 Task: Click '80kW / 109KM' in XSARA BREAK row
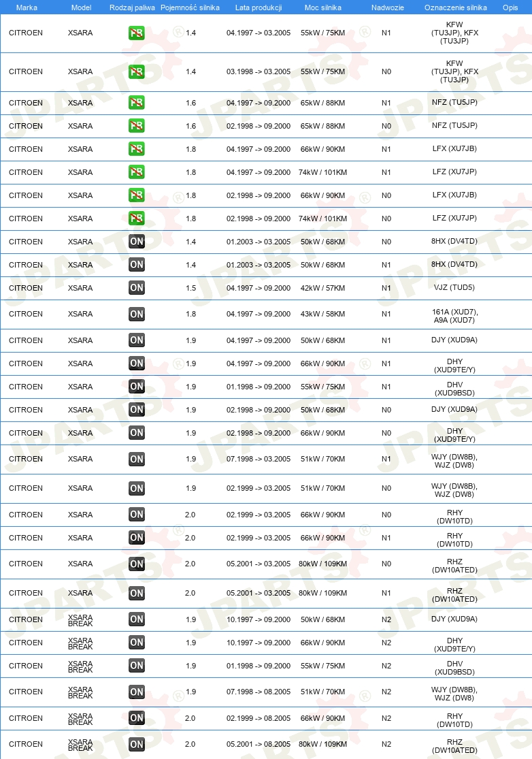point(322,745)
